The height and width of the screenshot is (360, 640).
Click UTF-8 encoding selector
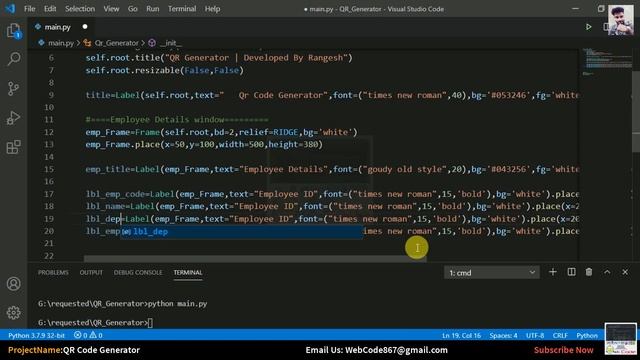pyautogui.click(x=535, y=335)
